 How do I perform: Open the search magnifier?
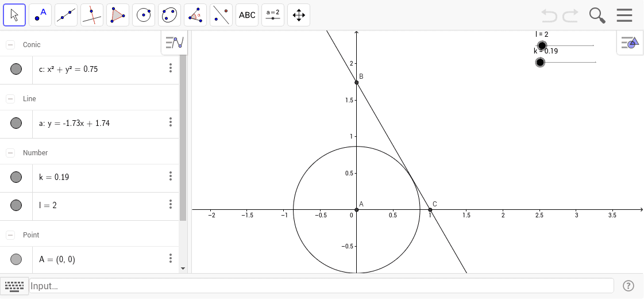pos(597,16)
